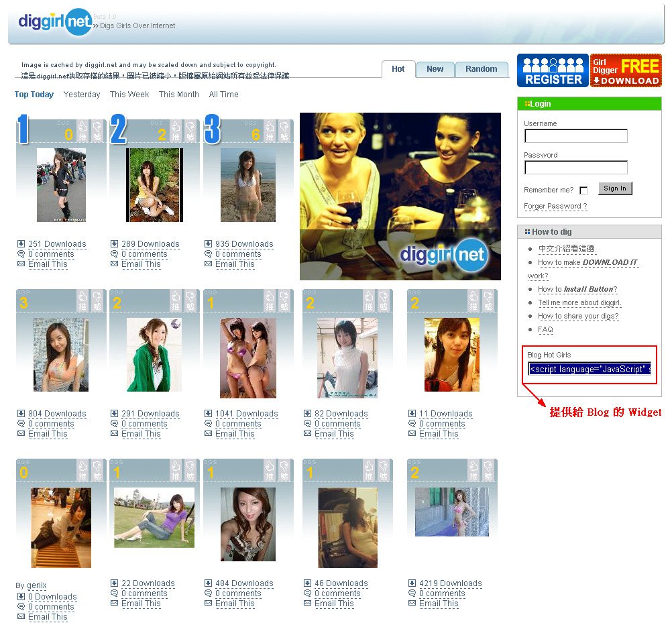
Task: Click the 251 Downloads link
Action: click(x=57, y=244)
